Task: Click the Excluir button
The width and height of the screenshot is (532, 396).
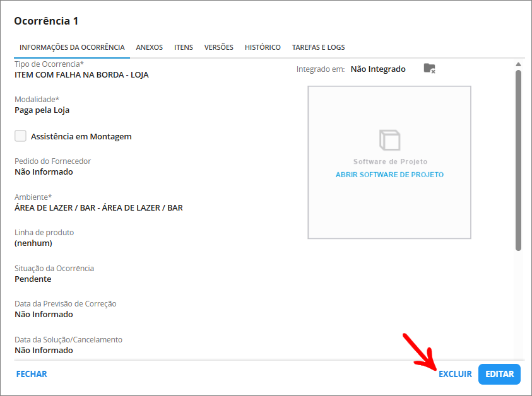Action: 455,374
